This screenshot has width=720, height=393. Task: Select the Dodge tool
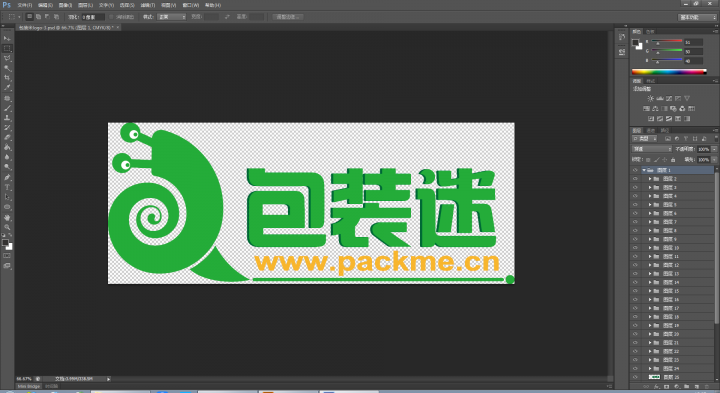(x=7, y=167)
